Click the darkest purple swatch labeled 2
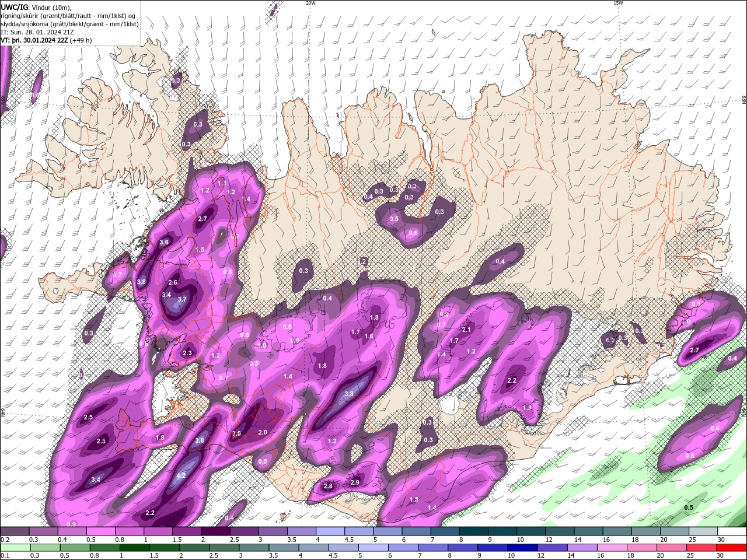The height and width of the screenshot is (560, 747). (x=215, y=531)
